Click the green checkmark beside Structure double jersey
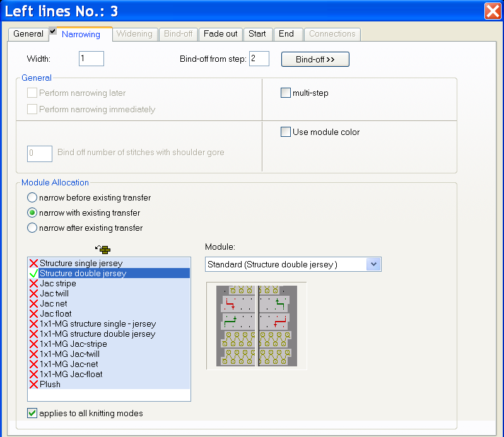 click(x=33, y=274)
